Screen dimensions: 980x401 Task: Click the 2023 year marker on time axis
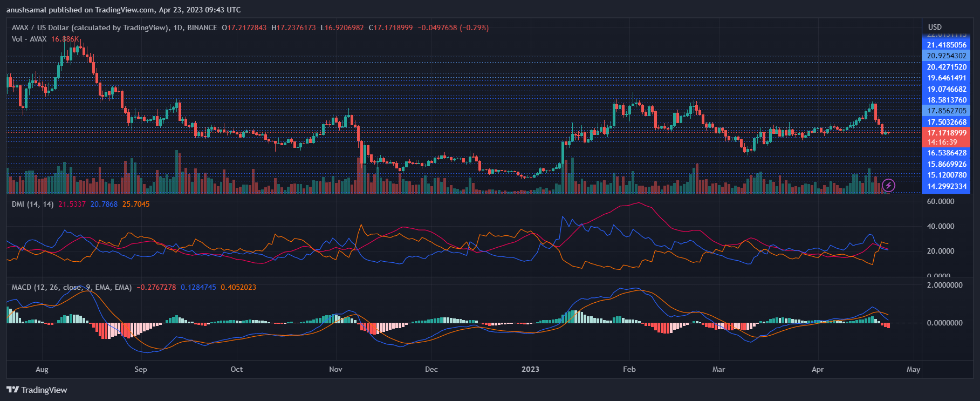[x=530, y=369]
